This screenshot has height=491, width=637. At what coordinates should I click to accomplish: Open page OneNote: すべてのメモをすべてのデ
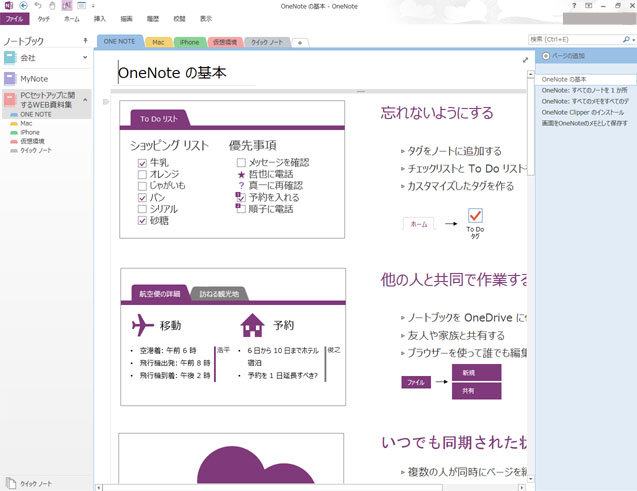pos(585,101)
